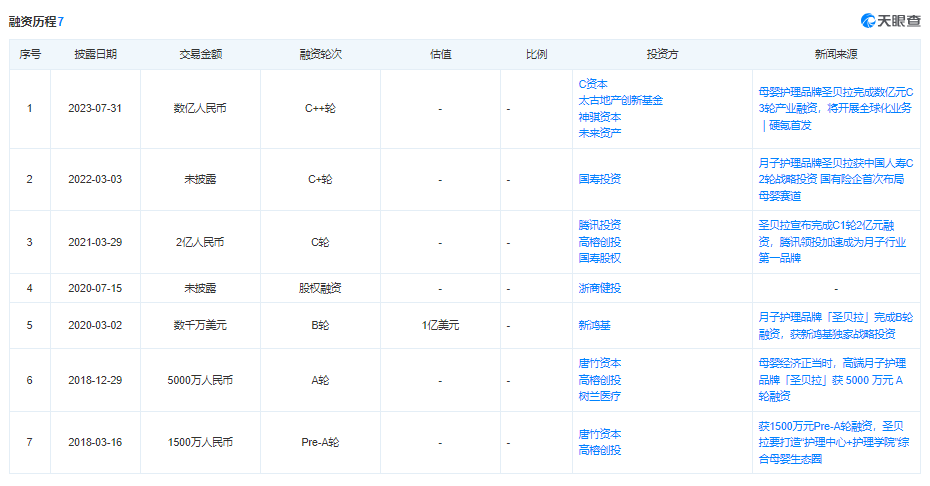Click the 披露日期 column header
Viewport: 930px width, 486px height.
click(95, 54)
